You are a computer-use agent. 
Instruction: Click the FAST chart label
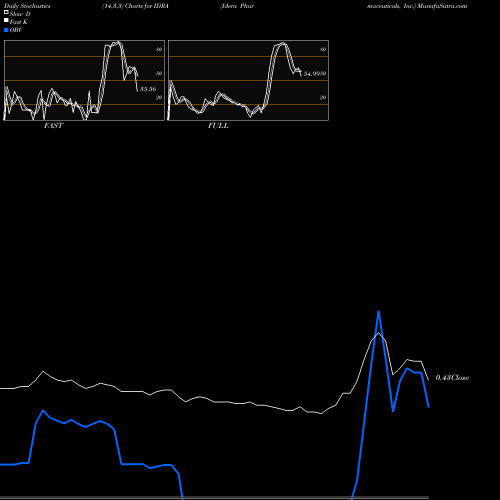pos(53,126)
